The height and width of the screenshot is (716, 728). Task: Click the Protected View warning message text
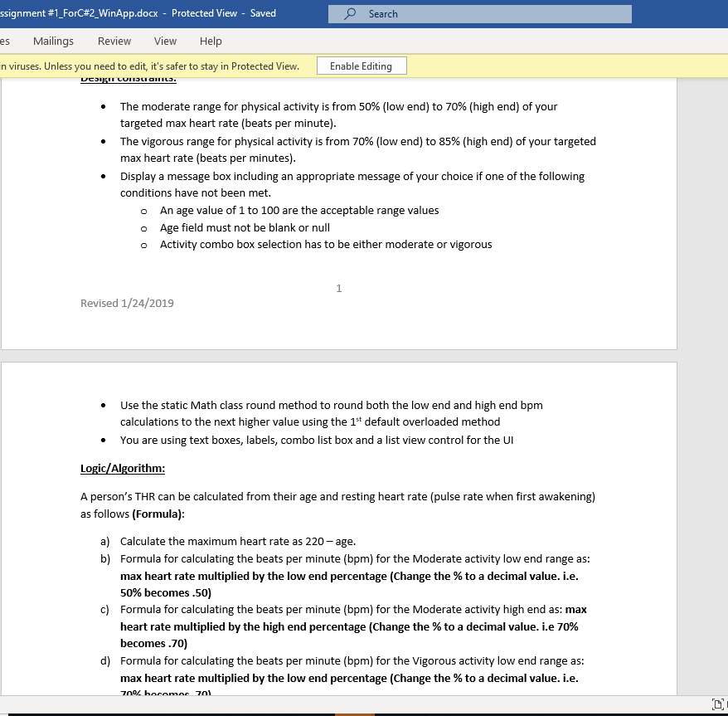149,66
